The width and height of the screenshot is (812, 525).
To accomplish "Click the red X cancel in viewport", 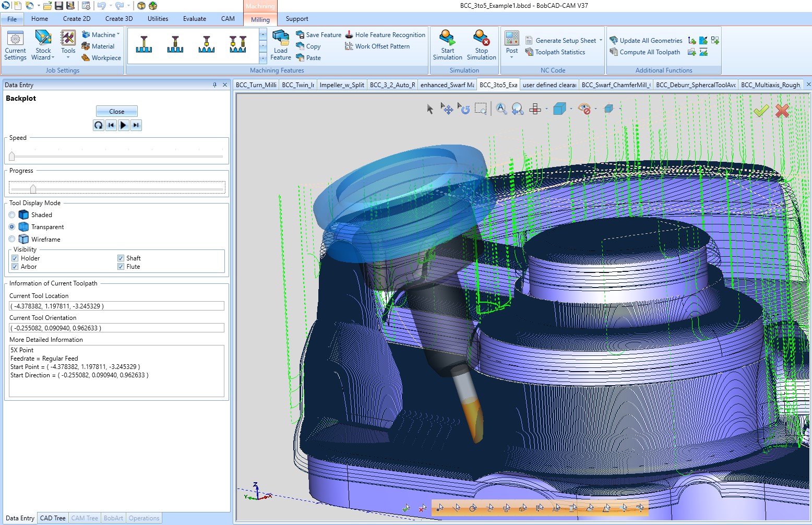I will [782, 110].
